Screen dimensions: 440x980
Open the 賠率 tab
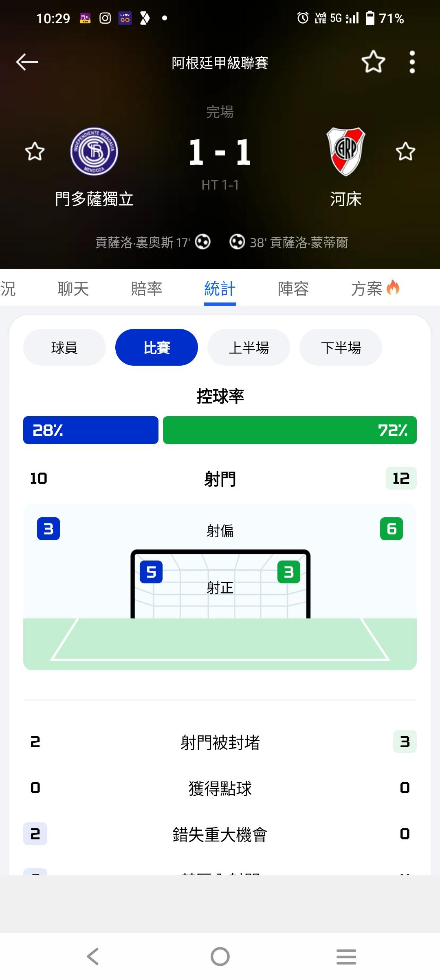[x=147, y=289]
